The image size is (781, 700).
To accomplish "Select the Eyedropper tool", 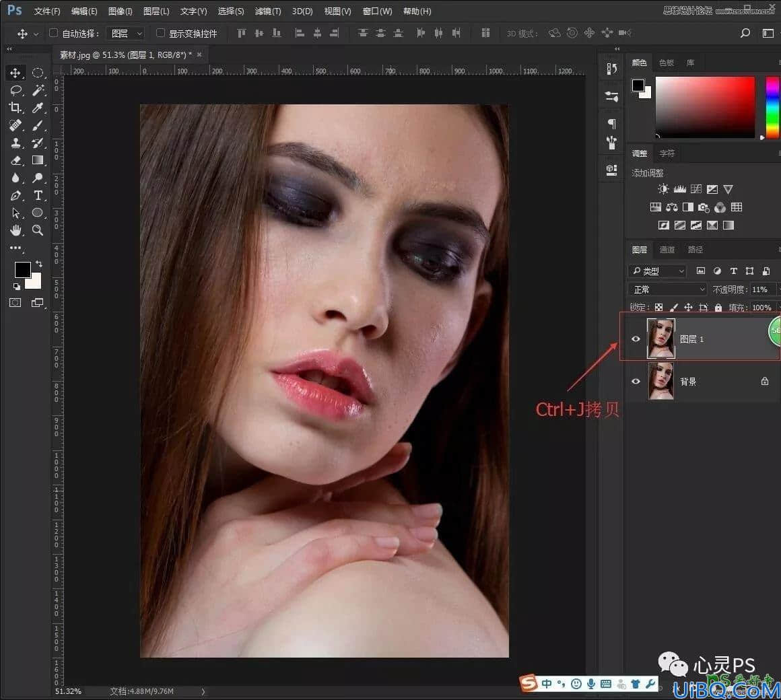I will 37,108.
